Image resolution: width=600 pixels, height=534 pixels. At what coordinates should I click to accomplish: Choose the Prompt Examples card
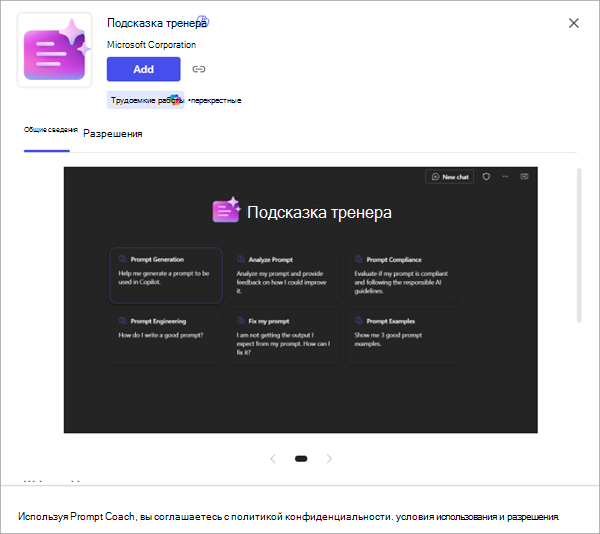pyautogui.click(x=402, y=337)
